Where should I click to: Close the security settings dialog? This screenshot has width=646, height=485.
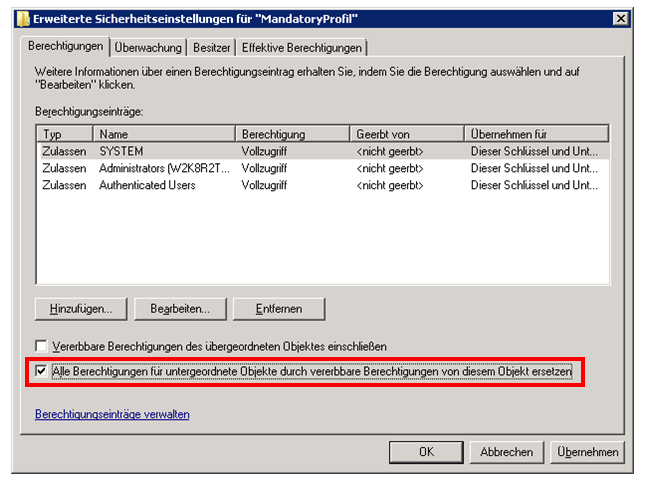tap(619, 19)
